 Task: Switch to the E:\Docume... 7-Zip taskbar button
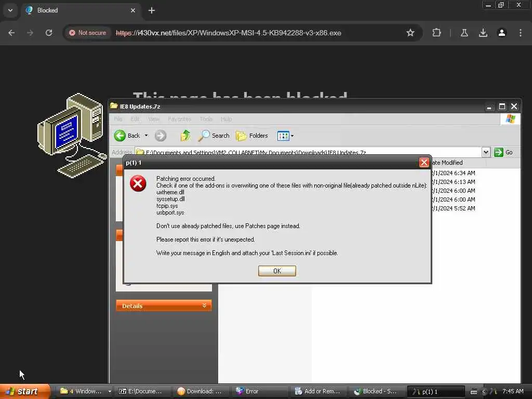point(142,391)
